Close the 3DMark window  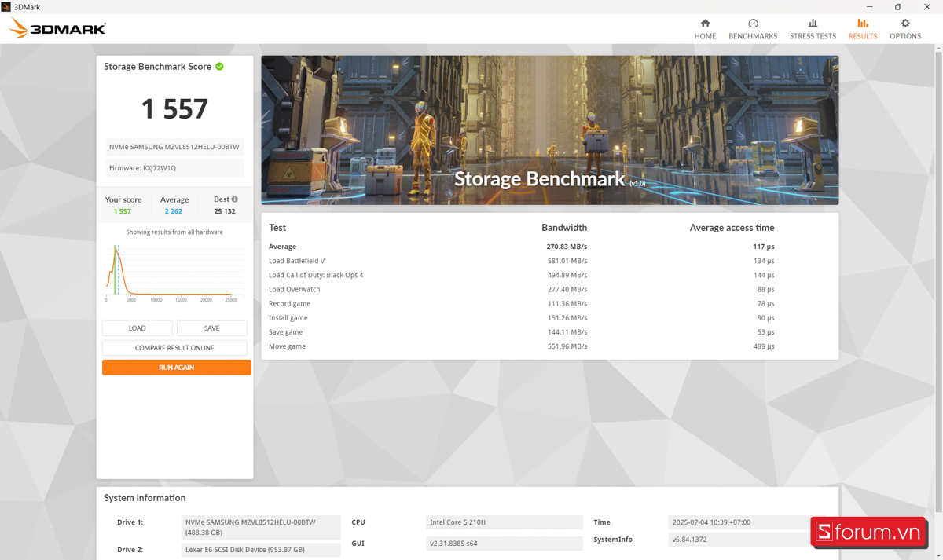pos(927,7)
